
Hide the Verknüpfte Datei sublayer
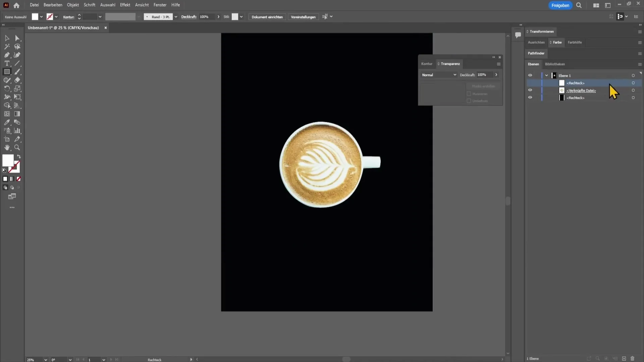click(x=530, y=90)
